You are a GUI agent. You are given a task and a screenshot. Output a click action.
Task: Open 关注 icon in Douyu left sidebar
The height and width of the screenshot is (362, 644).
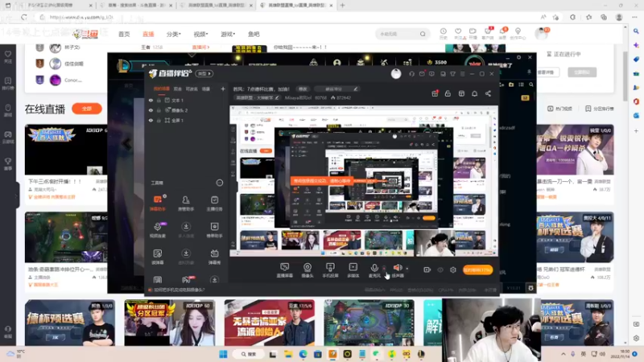click(x=8, y=56)
